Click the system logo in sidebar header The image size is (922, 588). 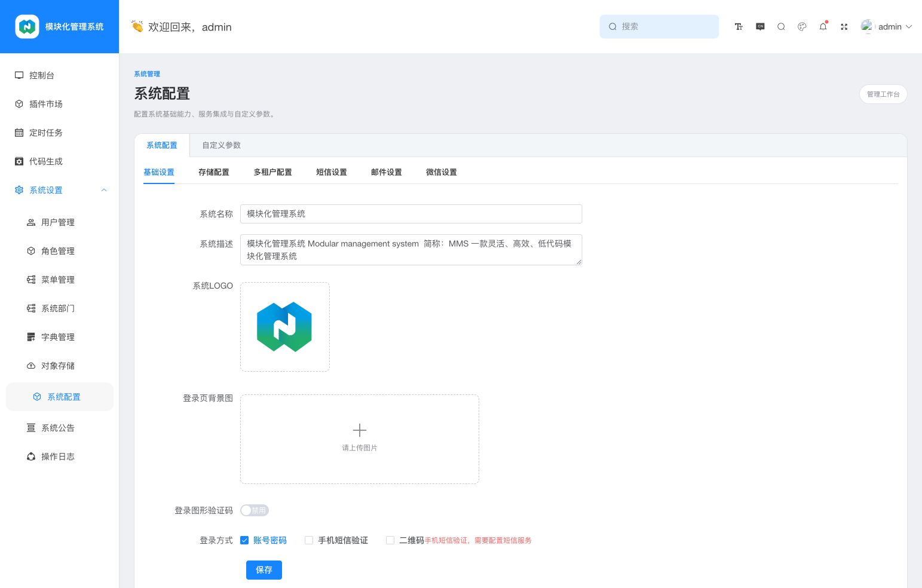[27, 27]
